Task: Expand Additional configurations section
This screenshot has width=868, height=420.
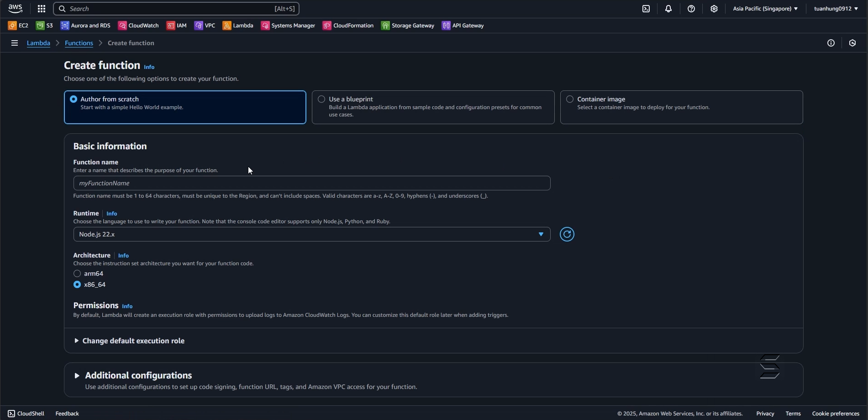Action: [133, 375]
